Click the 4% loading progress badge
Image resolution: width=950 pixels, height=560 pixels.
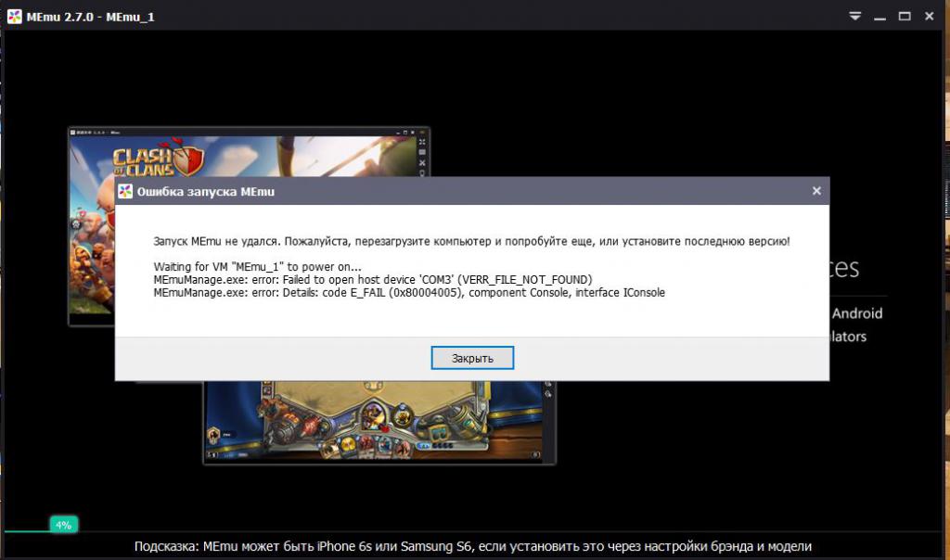(63, 525)
